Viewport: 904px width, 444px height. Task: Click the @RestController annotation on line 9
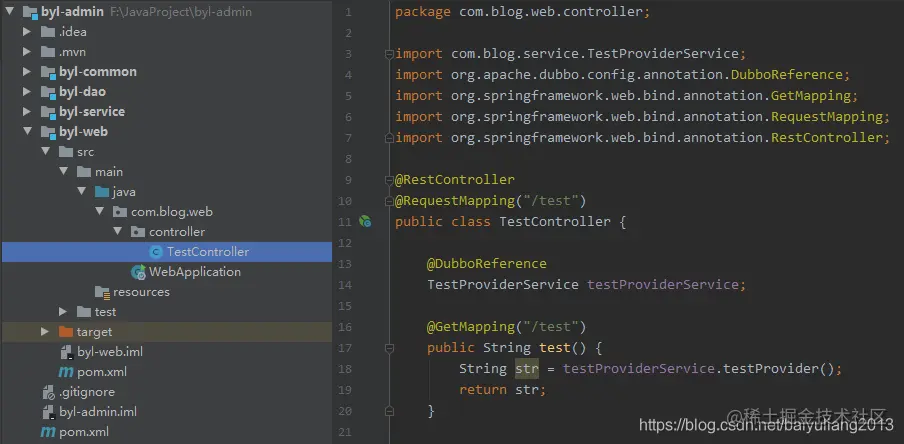point(455,180)
